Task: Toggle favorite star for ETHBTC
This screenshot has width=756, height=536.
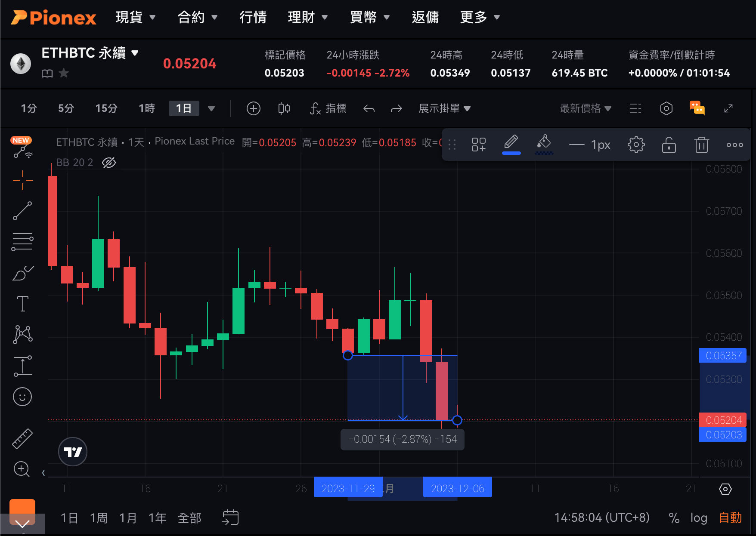Action: (x=64, y=73)
